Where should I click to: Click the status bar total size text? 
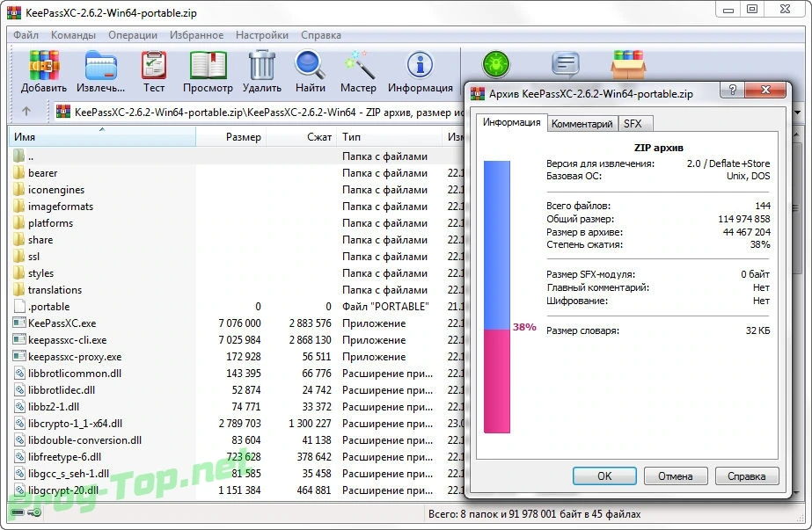[534, 514]
